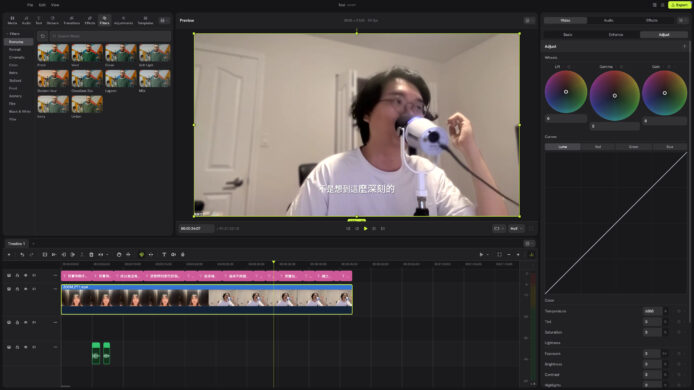Open the Transitions panel icon
Image resolution: width=694 pixels, height=390 pixels.
tap(71, 20)
